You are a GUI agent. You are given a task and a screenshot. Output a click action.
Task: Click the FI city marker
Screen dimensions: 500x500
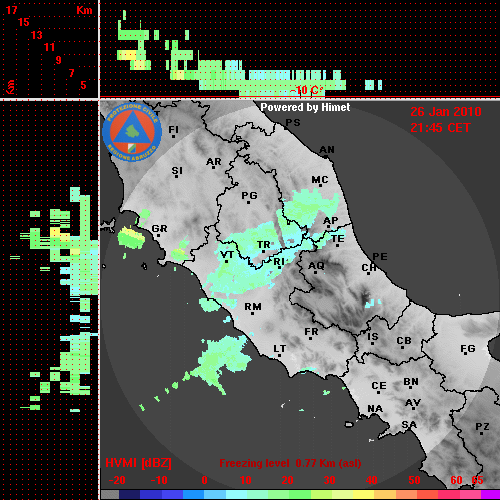173,136
